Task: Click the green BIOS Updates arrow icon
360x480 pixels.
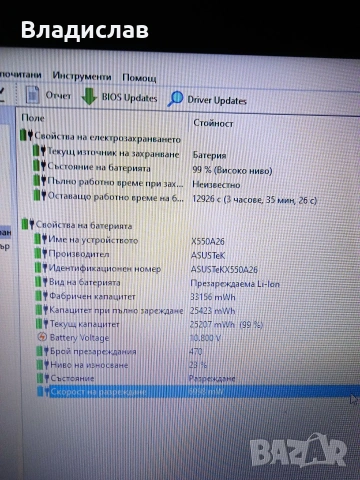Action: point(89,97)
